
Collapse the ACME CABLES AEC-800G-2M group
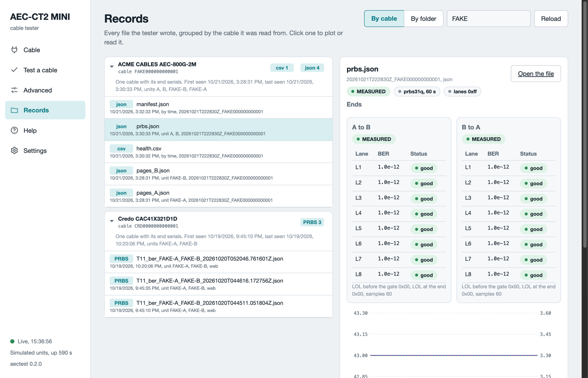(112, 66)
